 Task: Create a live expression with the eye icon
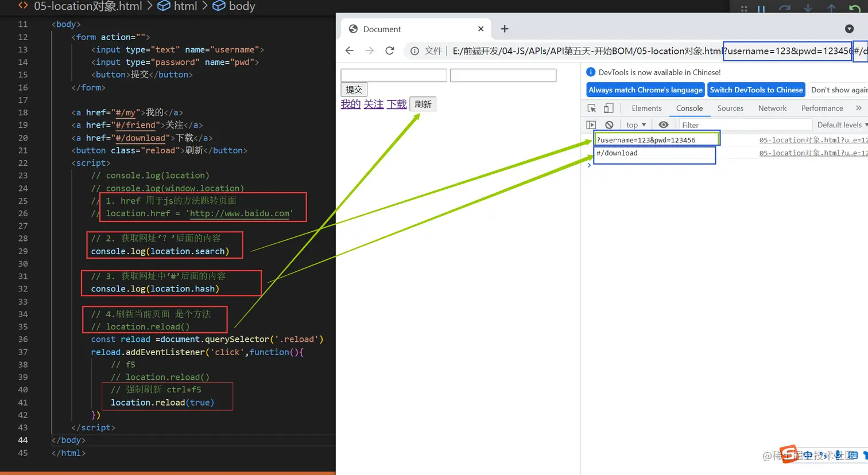[x=664, y=124]
